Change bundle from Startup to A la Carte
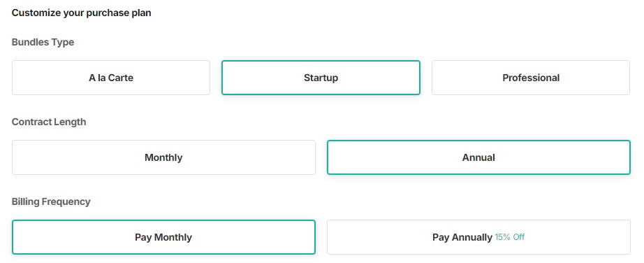This screenshot has width=644, height=263. point(111,78)
